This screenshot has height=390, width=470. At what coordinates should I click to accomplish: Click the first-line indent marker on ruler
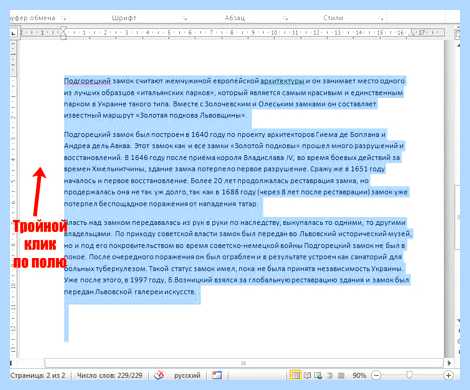pos(63,30)
